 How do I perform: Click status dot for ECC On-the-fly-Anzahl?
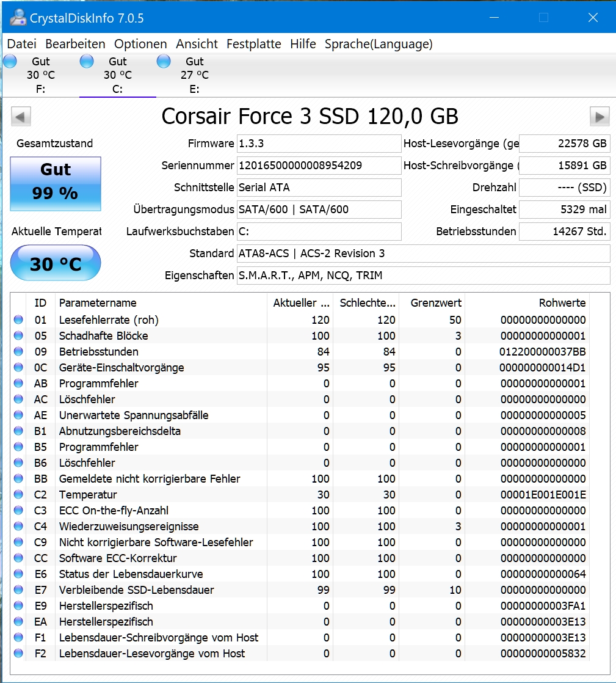[18, 510]
